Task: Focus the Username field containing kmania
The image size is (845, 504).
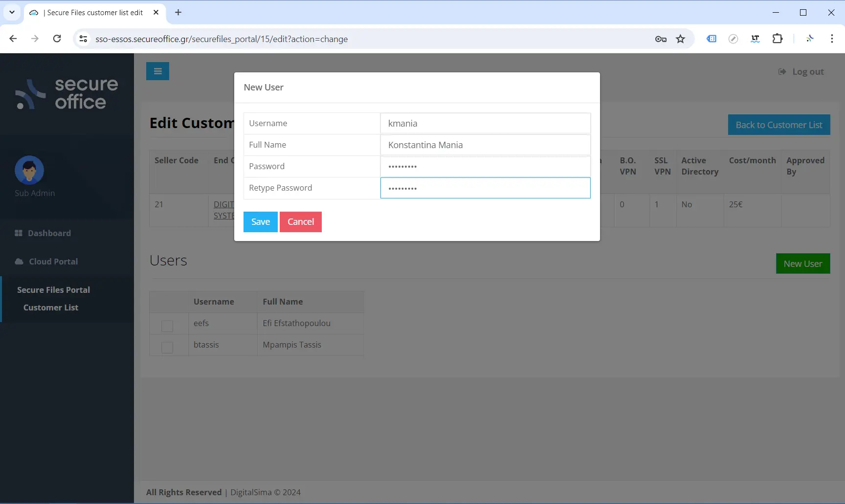Action: [486, 123]
